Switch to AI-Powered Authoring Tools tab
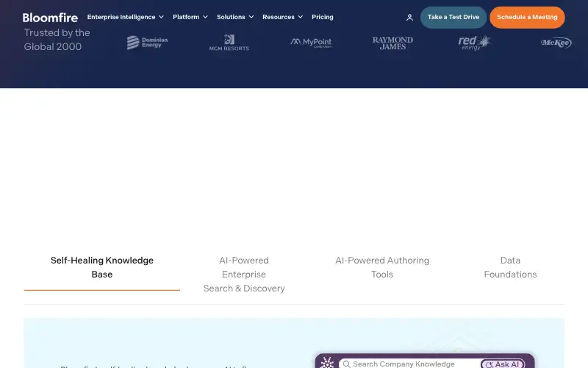This screenshot has height=368, width=588. point(382,267)
